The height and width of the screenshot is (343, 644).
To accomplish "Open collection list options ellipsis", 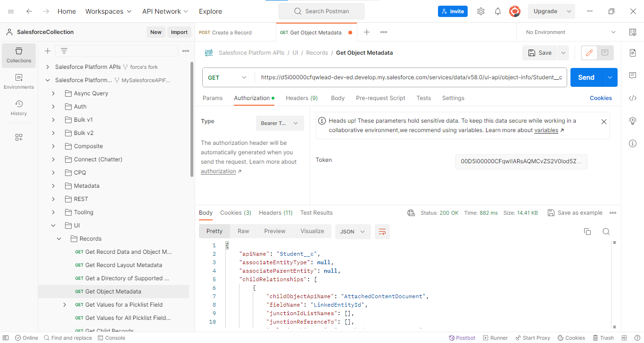I will point(186,51).
